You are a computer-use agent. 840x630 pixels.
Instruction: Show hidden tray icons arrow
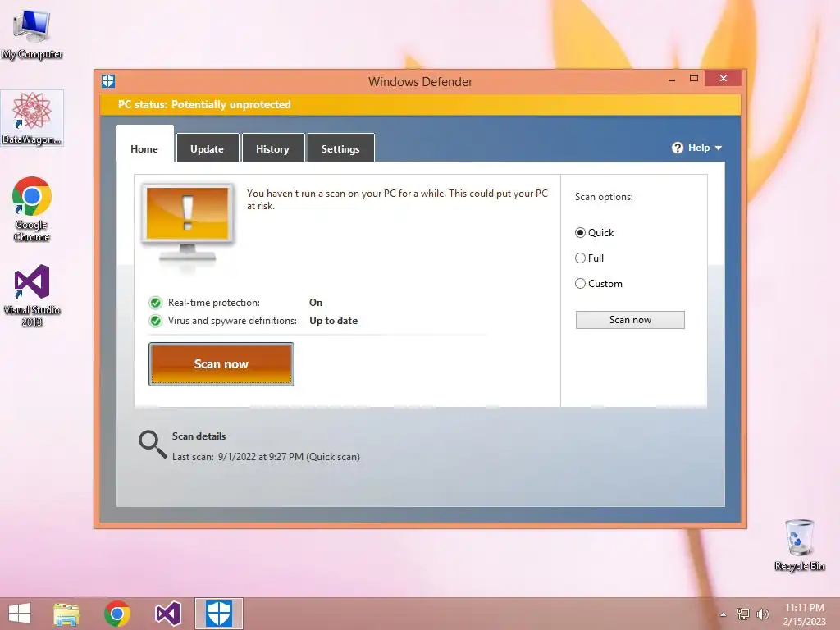tap(723, 615)
